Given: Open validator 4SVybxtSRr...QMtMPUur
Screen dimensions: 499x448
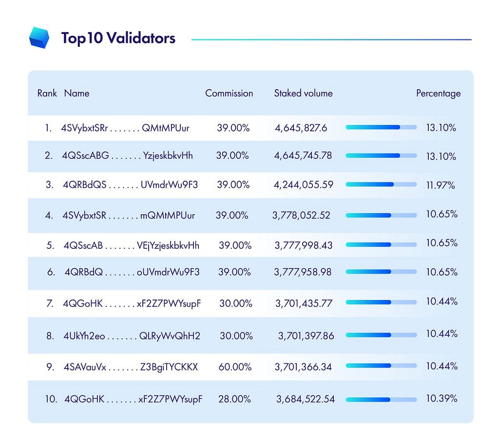Looking at the screenshot, I should pos(125,128).
